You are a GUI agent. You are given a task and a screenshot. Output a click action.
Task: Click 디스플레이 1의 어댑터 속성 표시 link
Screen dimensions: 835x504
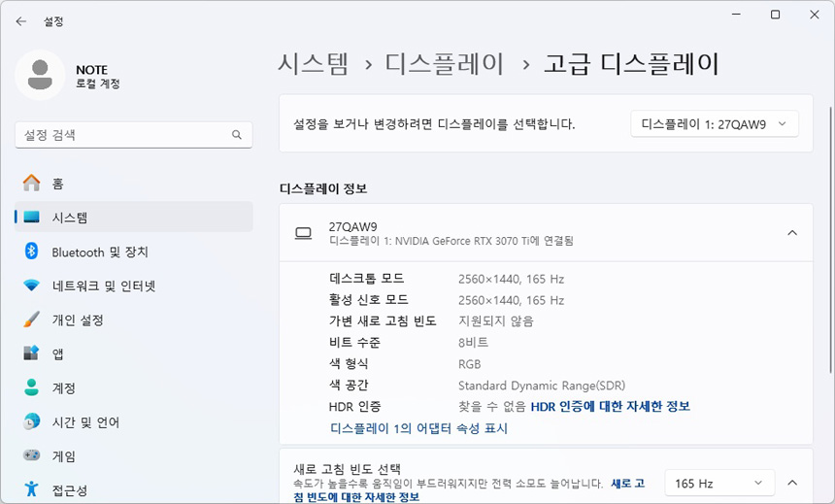coord(418,428)
